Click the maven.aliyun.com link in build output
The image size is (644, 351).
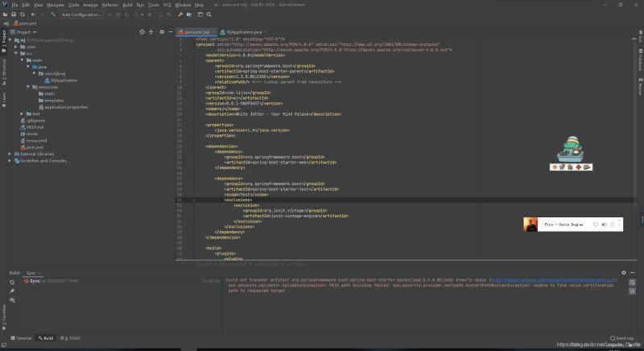pyautogui.click(x=552, y=280)
